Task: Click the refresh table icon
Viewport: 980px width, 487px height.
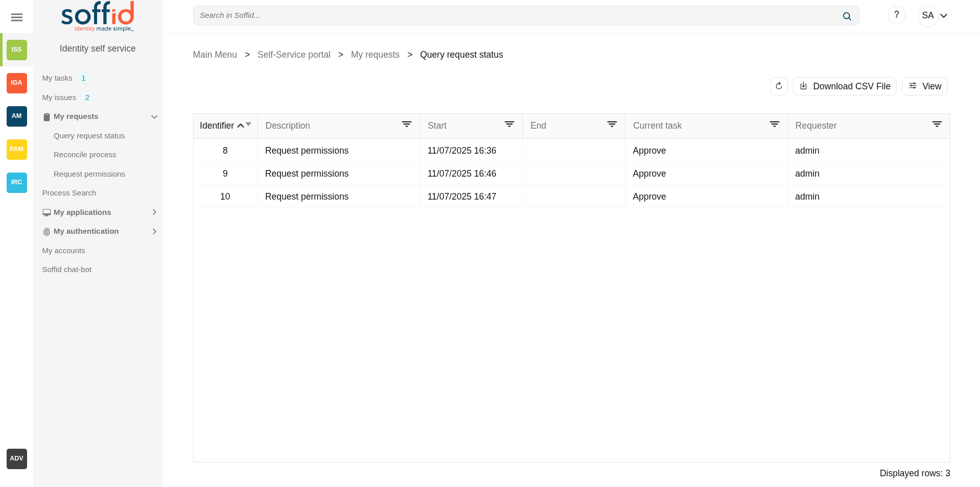Action: pyautogui.click(x=779, y=86)
